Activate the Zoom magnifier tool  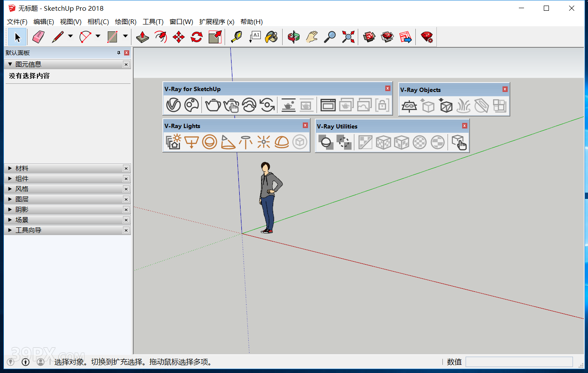[329, 37]
